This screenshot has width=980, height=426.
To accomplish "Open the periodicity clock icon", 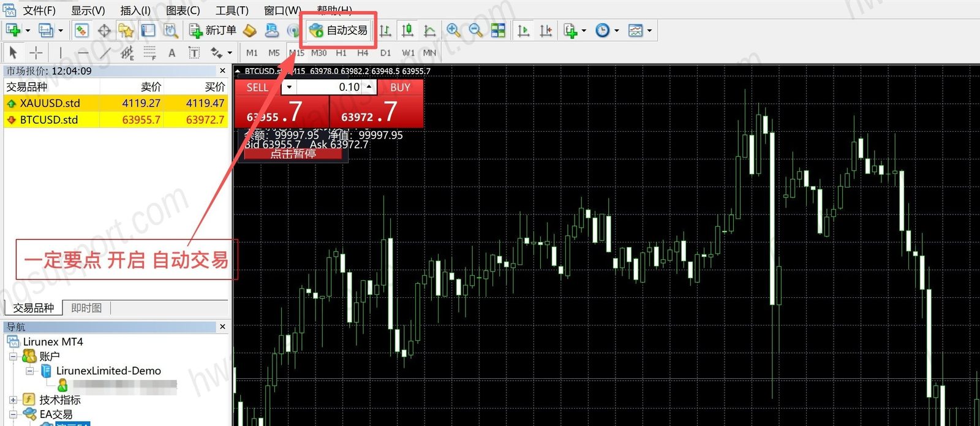I will (x=603, y=30).
